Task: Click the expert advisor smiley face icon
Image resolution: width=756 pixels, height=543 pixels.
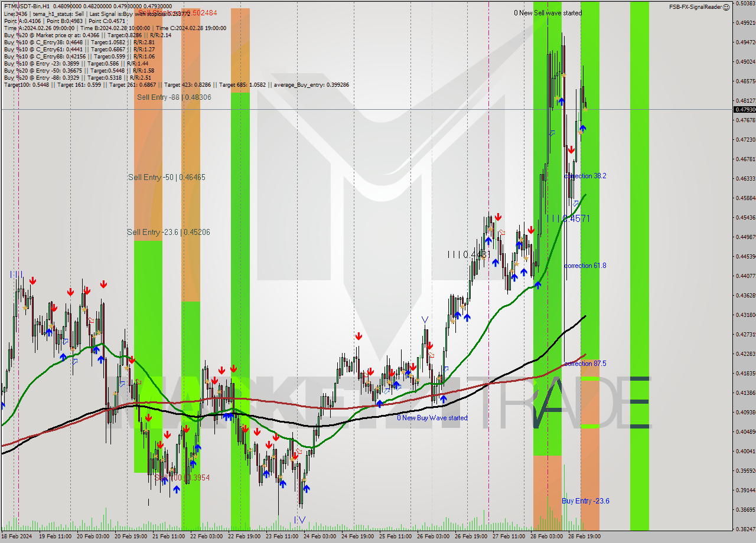Action: coord(726,7)
